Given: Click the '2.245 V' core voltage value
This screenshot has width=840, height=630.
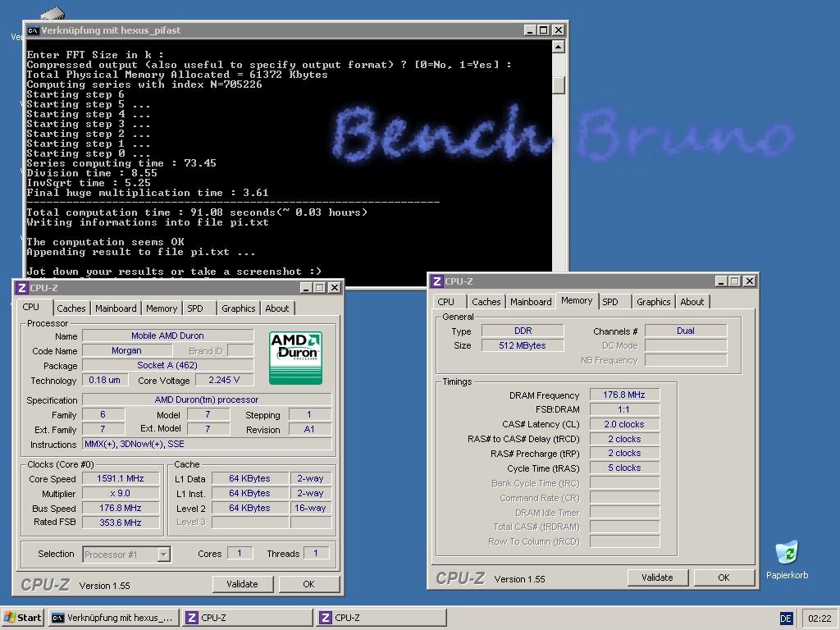Looking at the screenshot, I should (224, 381).
